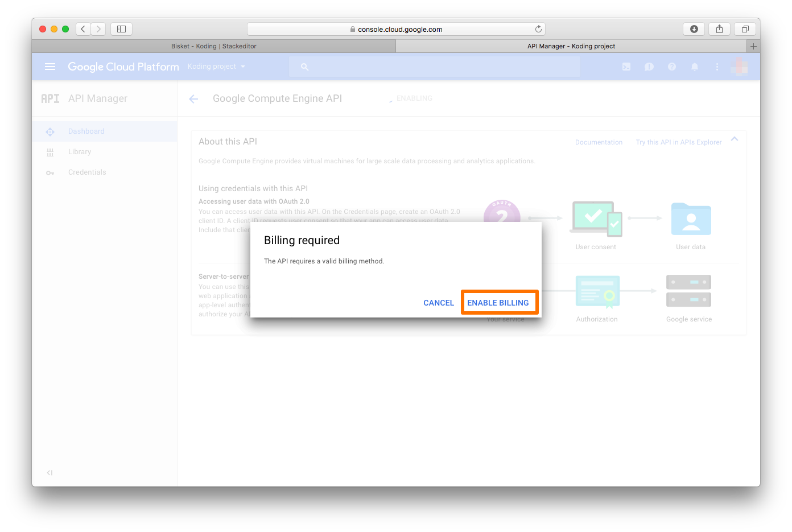Show all tabs overview button
This screenshot has width=792, height=532.
click(x=745, y=29)
